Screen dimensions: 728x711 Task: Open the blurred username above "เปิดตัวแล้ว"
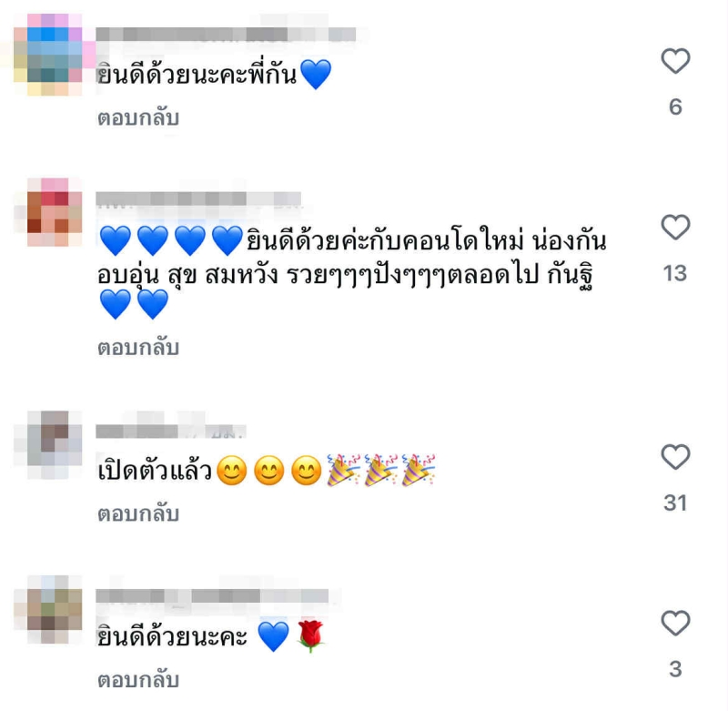click(x=171, y=431)
